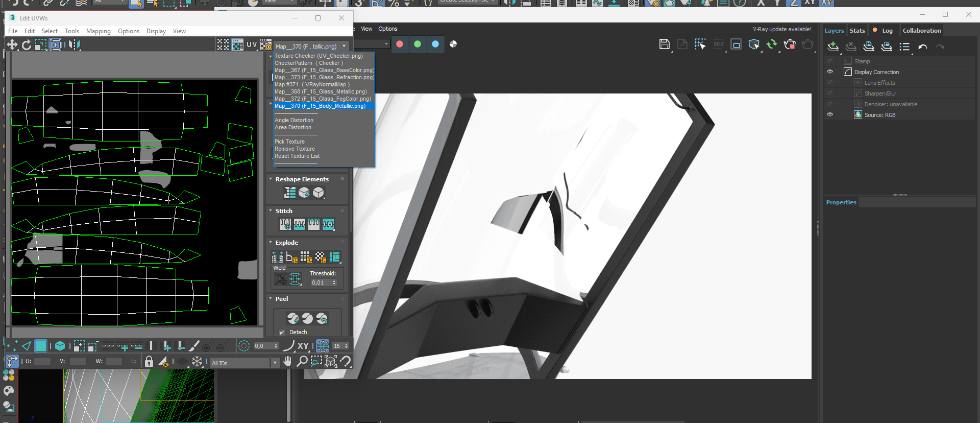This screenshot has width=980, height=423.
Task: Click V-Ray update available! notice
Action: [x=782, y=29]
